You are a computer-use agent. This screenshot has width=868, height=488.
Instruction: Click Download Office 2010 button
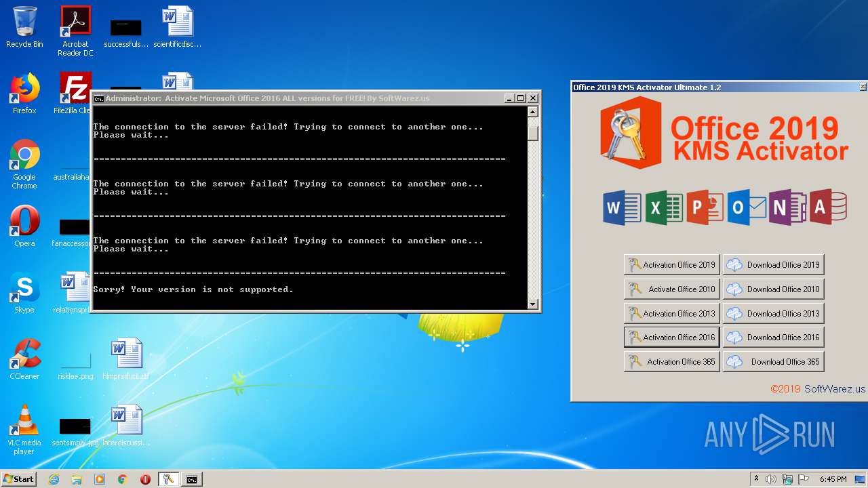pos(774,289)
